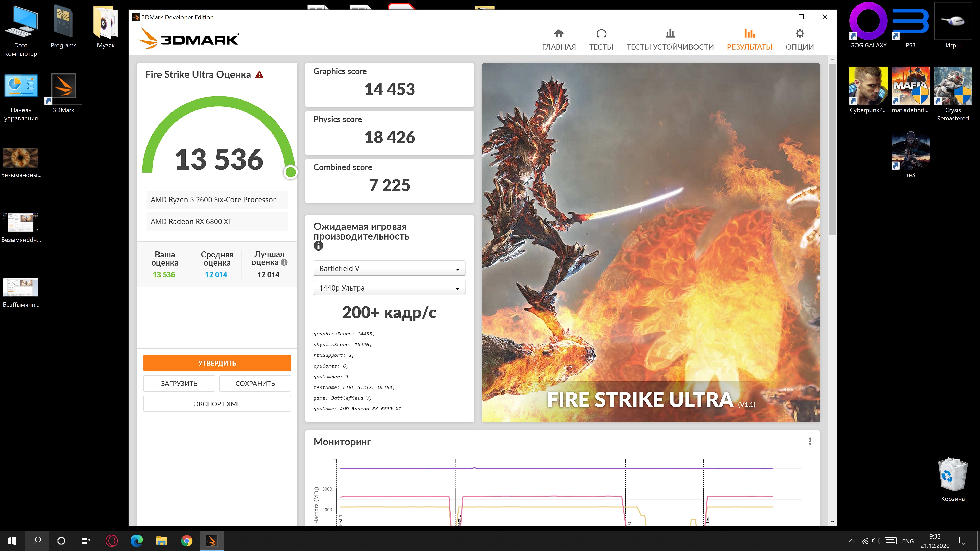The width and height of the screenshot is (980, 551).
Task: Click the ЗАГРУЗИТЬ button
Action: pyautogui.click(x=179, y=383)
